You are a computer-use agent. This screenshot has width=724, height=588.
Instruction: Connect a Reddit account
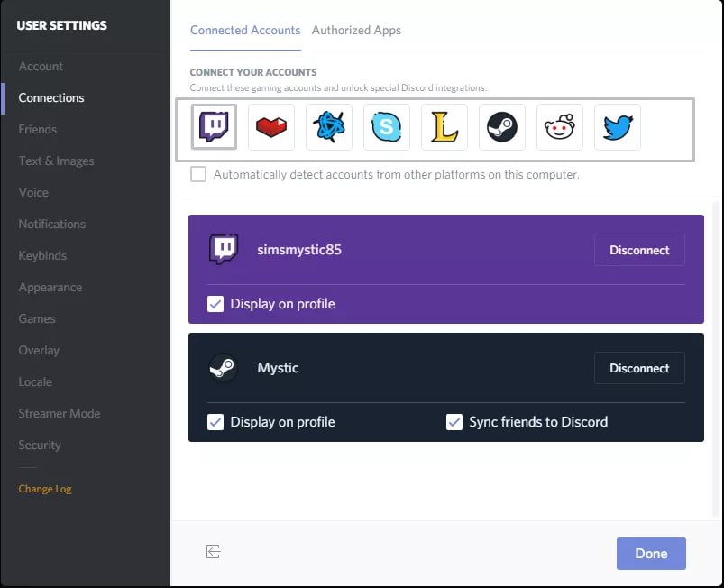coord(560,126)
